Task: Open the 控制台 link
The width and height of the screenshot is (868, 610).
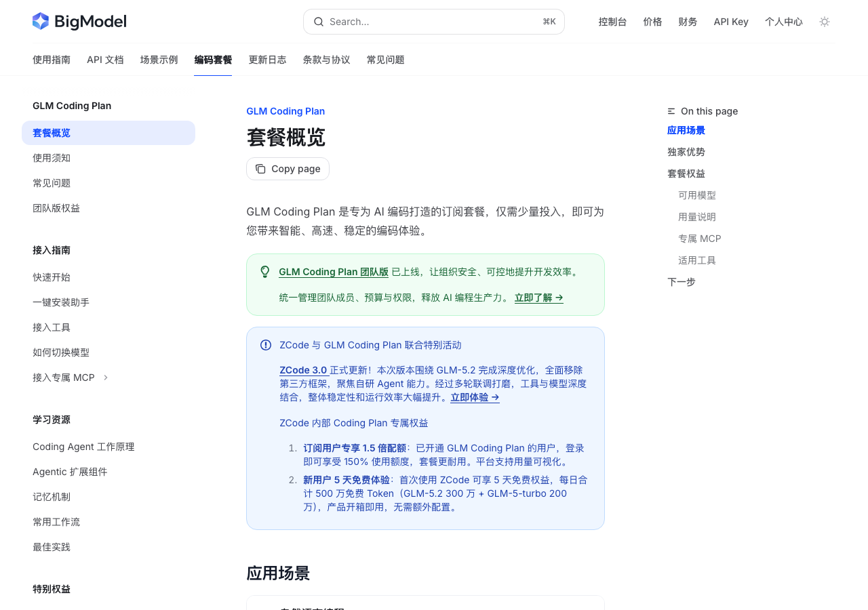Action: [612, 22]
